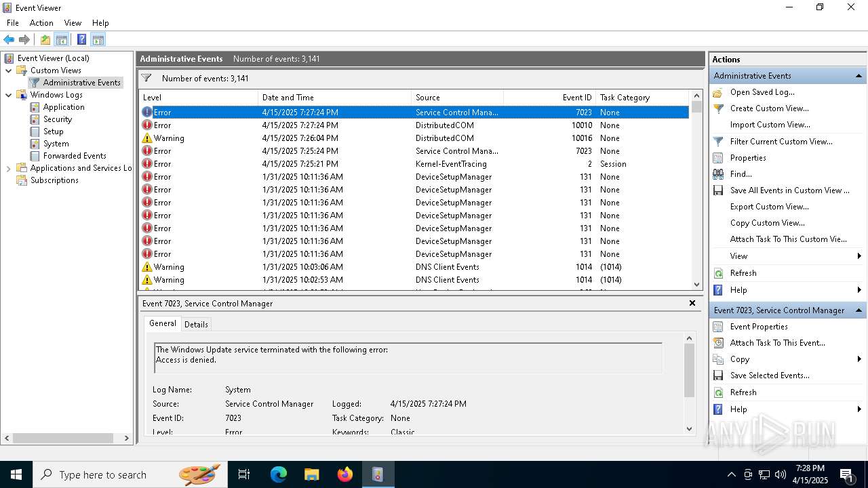Screen dimensions: 868x488
Task: Click the Attach Task To This Event icon
Action: coord(718,343)
